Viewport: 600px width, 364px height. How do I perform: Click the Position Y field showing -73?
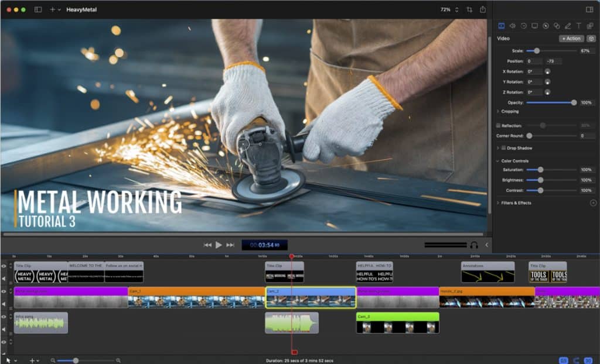coord(553,61)
